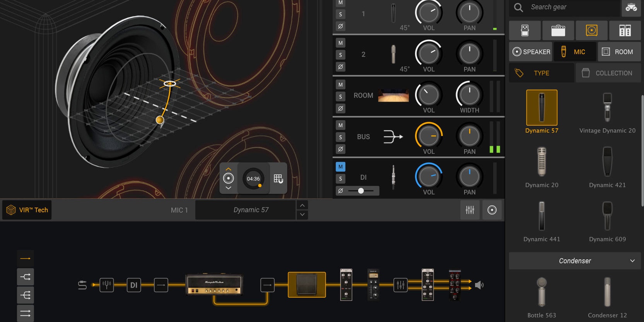Unmute the DI channel

pos(340,167)
